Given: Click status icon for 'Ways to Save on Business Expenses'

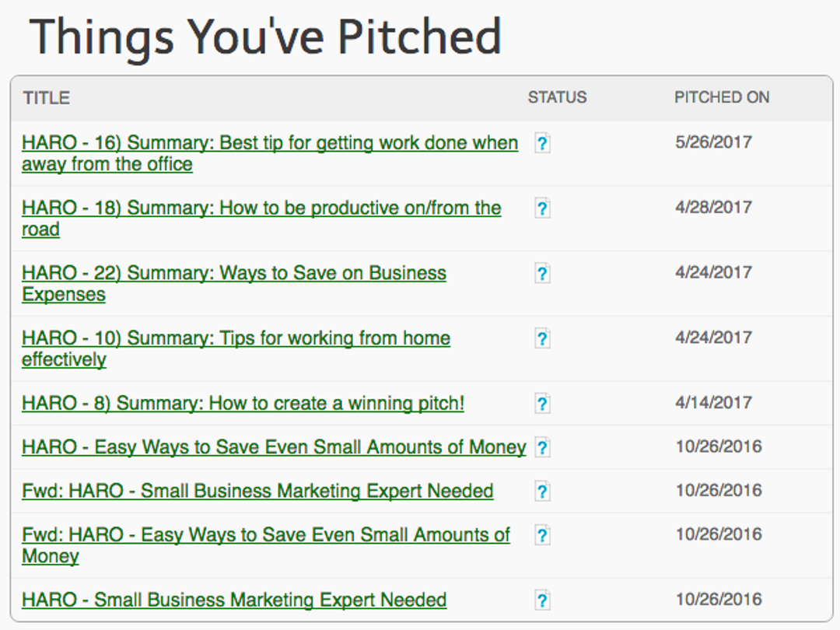Looking at the screenshot, I should click(x=542, y=274).
